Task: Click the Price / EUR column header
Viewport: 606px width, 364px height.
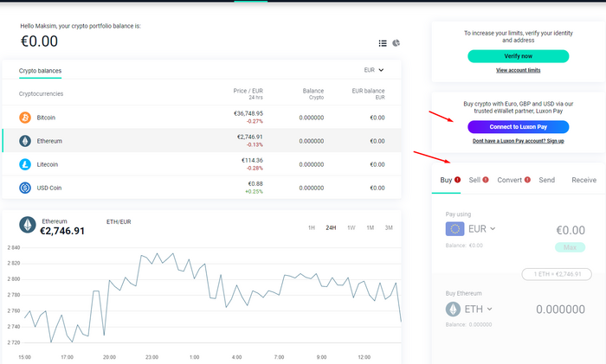Action: coord(248,91)
